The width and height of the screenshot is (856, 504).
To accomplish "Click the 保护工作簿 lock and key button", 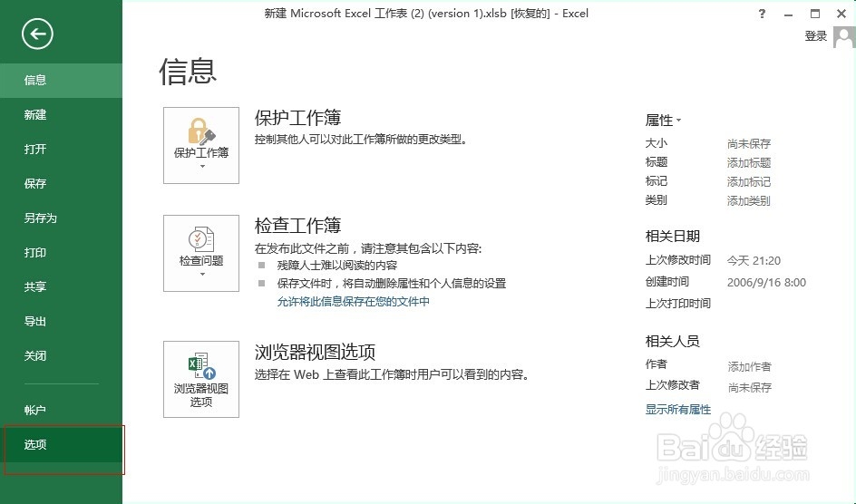I will [x=201, y=145].
